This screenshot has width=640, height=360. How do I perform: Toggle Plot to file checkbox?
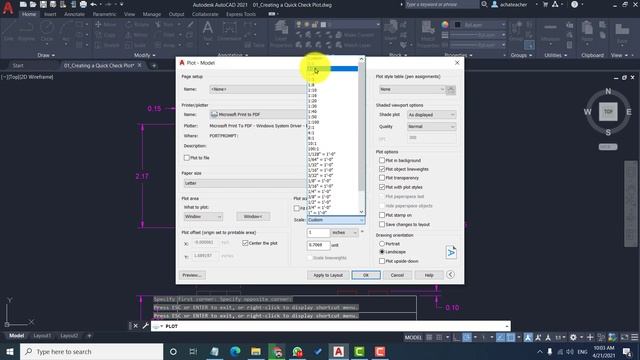coord(187,158)
